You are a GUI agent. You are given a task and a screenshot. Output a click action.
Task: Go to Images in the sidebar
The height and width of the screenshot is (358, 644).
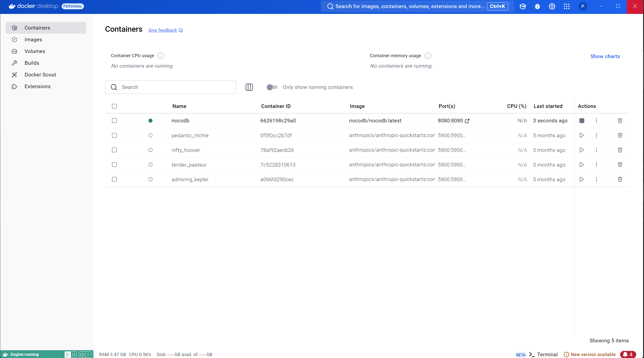pos(33,40)
